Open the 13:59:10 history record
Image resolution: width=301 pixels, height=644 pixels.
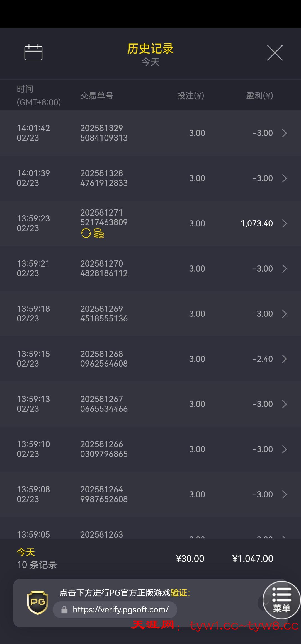[151, 449]
